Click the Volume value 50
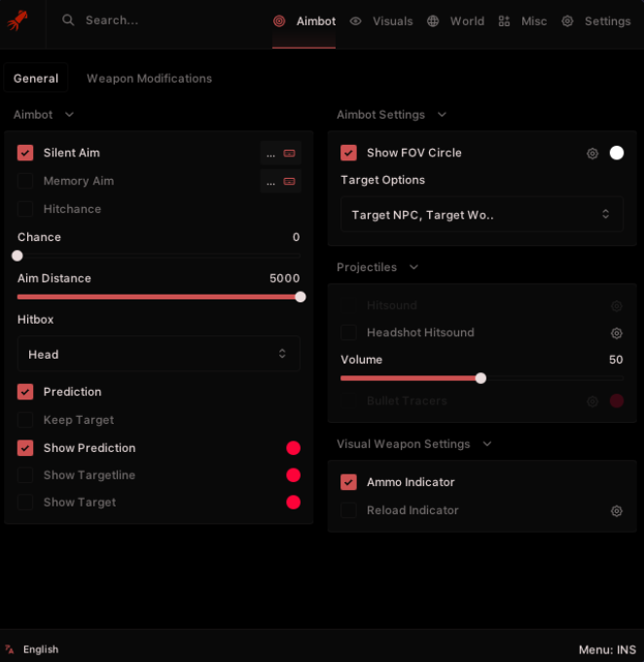 616,360
